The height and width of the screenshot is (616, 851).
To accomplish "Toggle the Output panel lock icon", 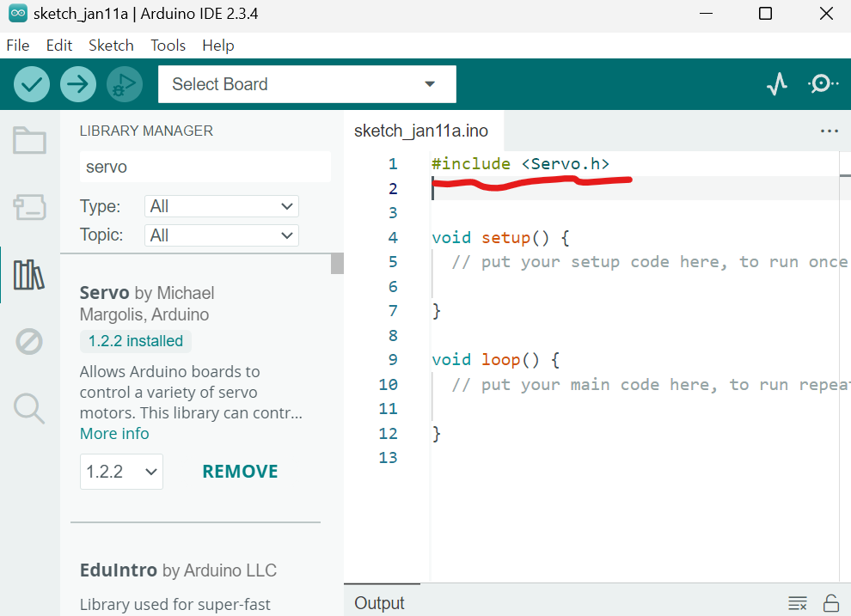I will (831, 603).
